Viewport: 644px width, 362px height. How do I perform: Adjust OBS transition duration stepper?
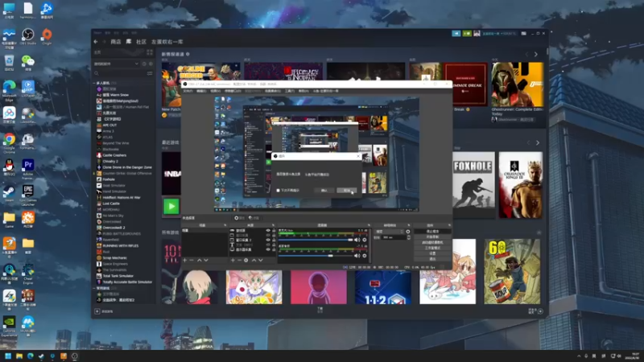[409, 237]
